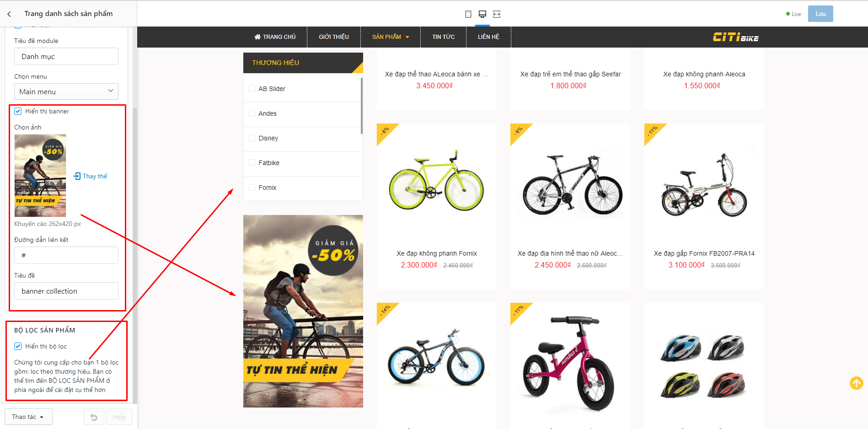This screenshot has height=429, width=868.
Task: Open the Thao tác dropdown
Action: tap(28, 417)
